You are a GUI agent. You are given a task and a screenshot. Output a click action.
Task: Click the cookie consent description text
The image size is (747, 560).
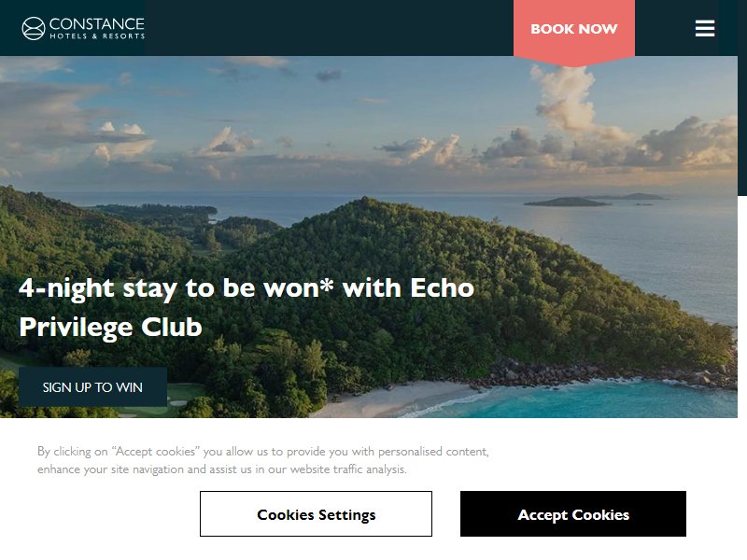263,460
